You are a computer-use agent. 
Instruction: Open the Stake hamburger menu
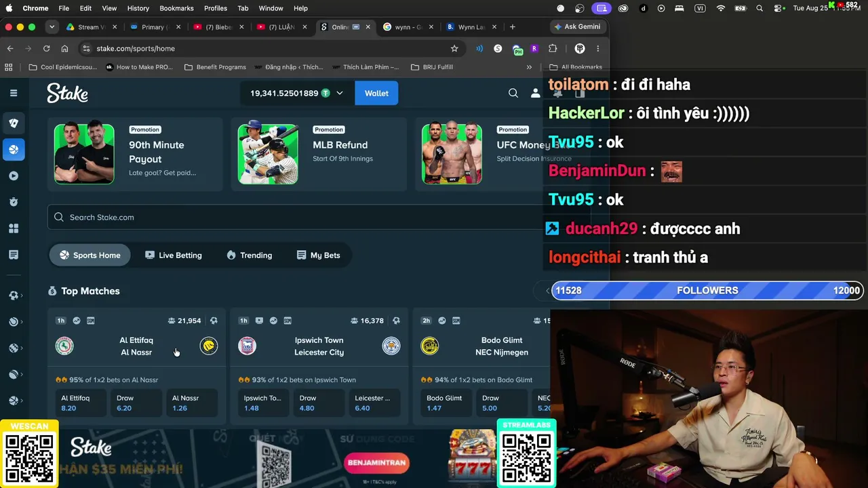(14, 93)
